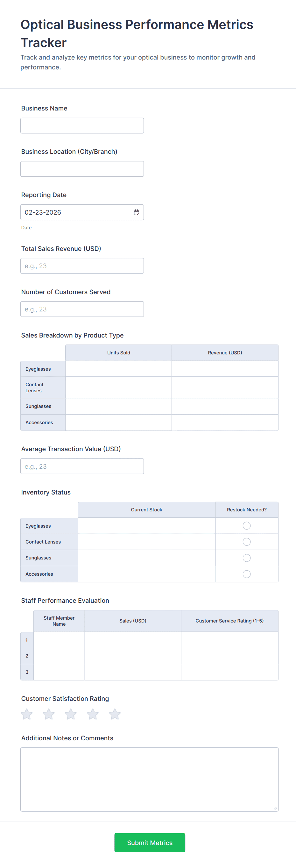296x868 pixels.
Task: Toggle Contact Lenses restock needed option
Action: [246, 542]
